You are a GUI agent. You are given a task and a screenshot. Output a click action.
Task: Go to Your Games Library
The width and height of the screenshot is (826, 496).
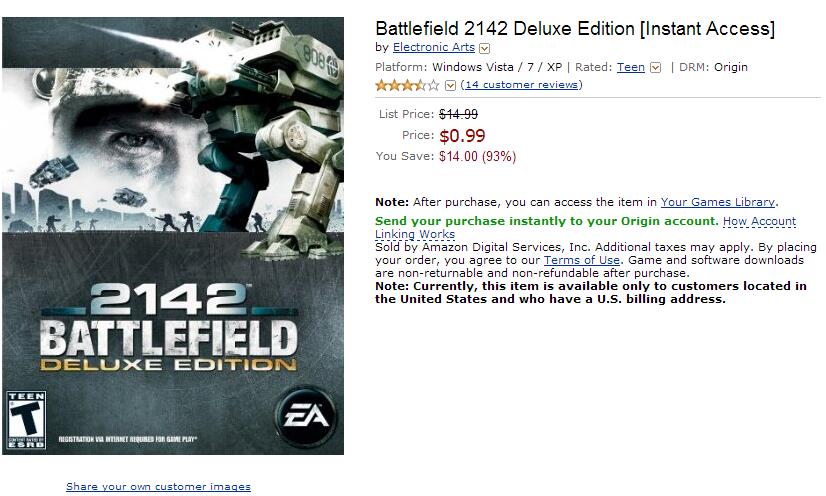pyautogui.click(x=717, y=202)
